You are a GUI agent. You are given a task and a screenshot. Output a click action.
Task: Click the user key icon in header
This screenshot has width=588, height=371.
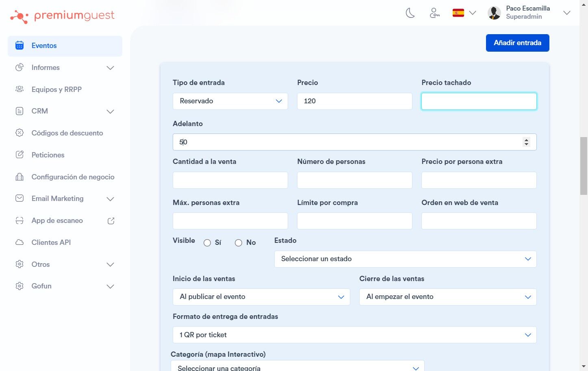point(434,13)
